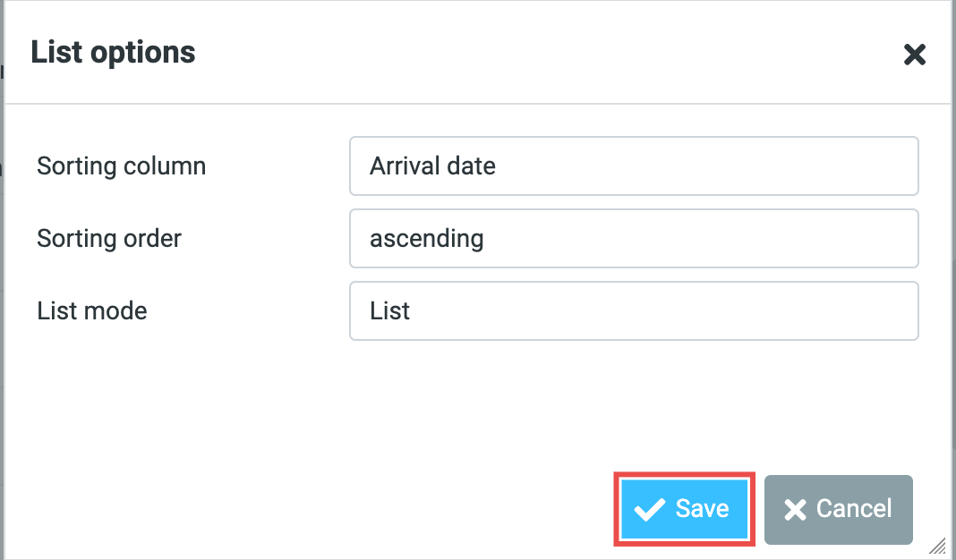Click the dialog header bar beside the title
The width and height of the screenshot is (956, 560).
[537, 54]
